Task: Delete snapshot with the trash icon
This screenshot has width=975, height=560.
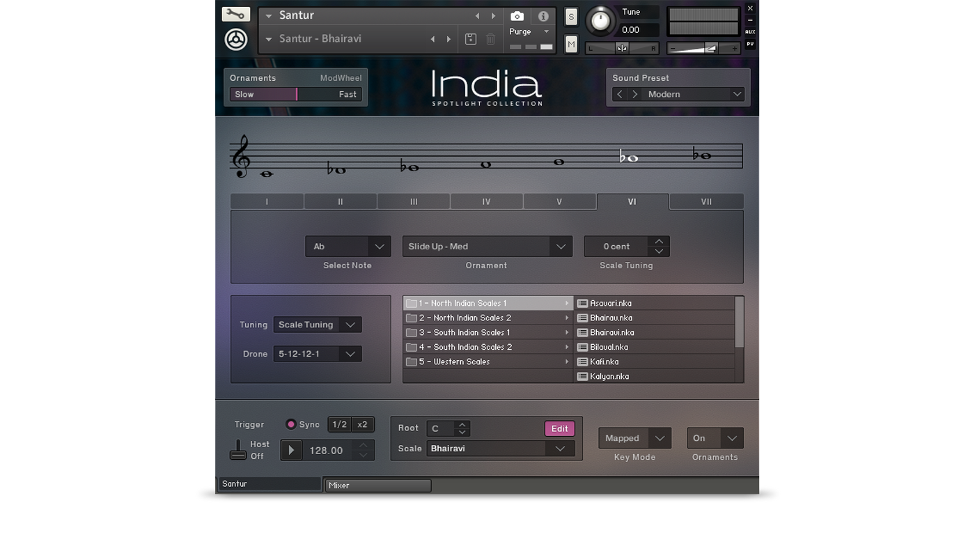Action: [x=490, y=39]
